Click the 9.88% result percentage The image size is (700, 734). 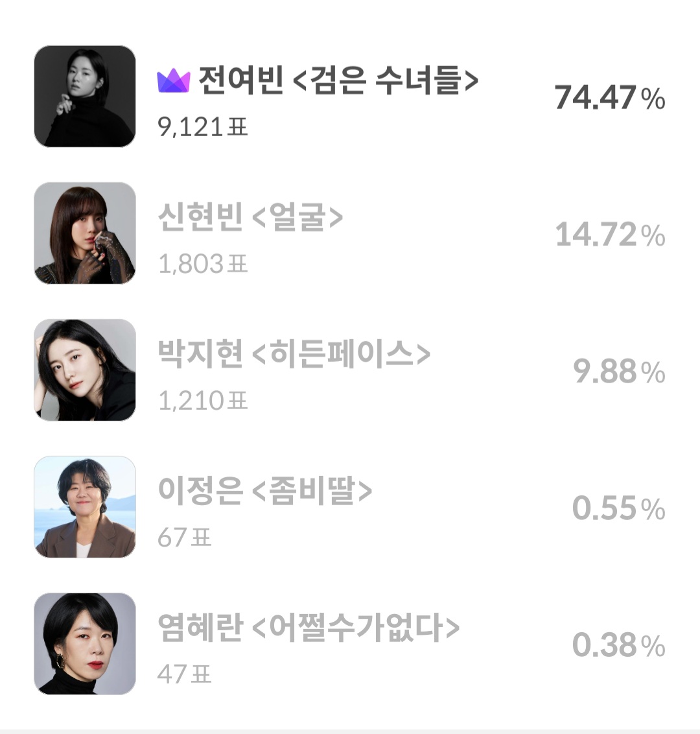coord(619,372)
